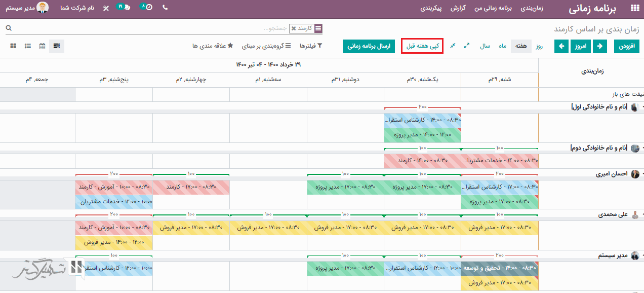Open the علاقه مندی ها favorites dropdown

213,46
